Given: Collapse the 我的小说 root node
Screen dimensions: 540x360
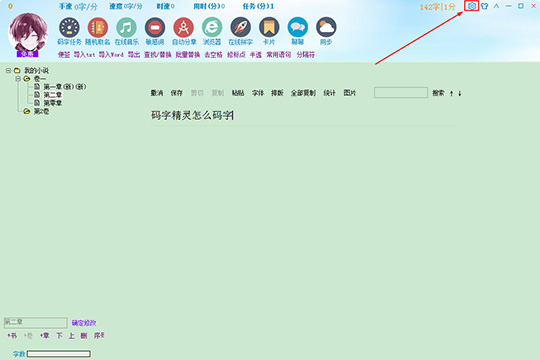Looking at the screenshot, I should tap(8, 71).
